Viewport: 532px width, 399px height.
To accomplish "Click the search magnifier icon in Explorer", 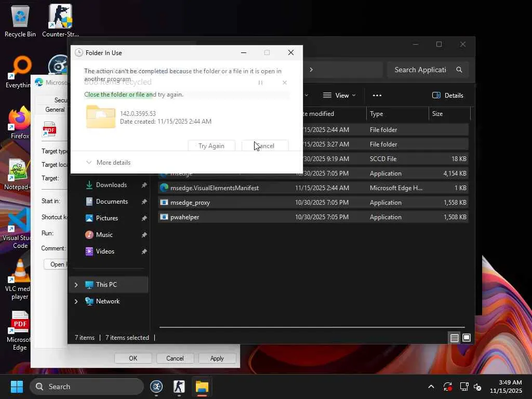I will pos(459,70).
